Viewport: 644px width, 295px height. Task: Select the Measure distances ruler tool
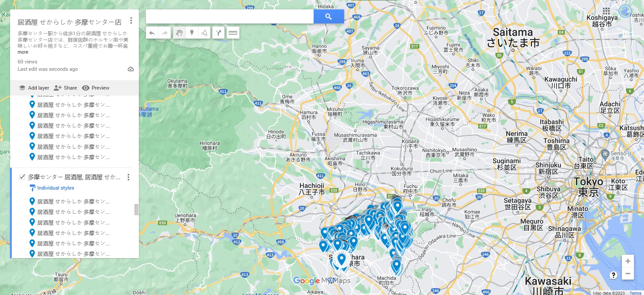click(x=233, y=33)
